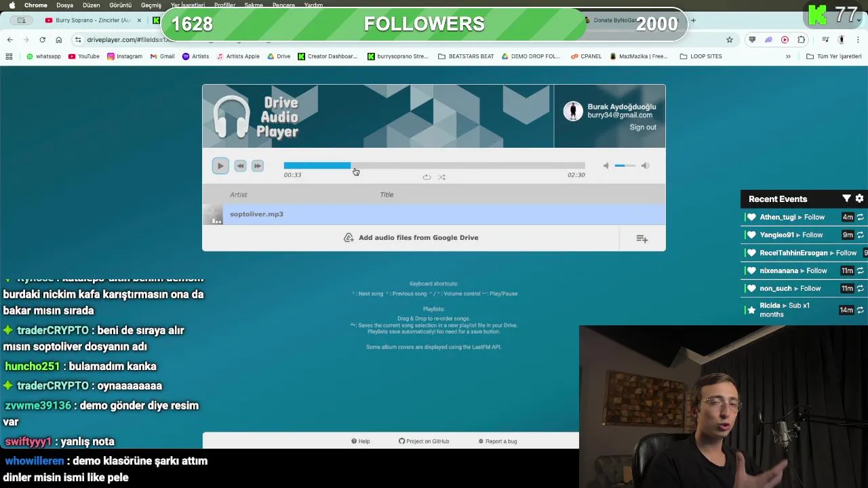Open the Chrome menu in menu bar

(36, 5)
